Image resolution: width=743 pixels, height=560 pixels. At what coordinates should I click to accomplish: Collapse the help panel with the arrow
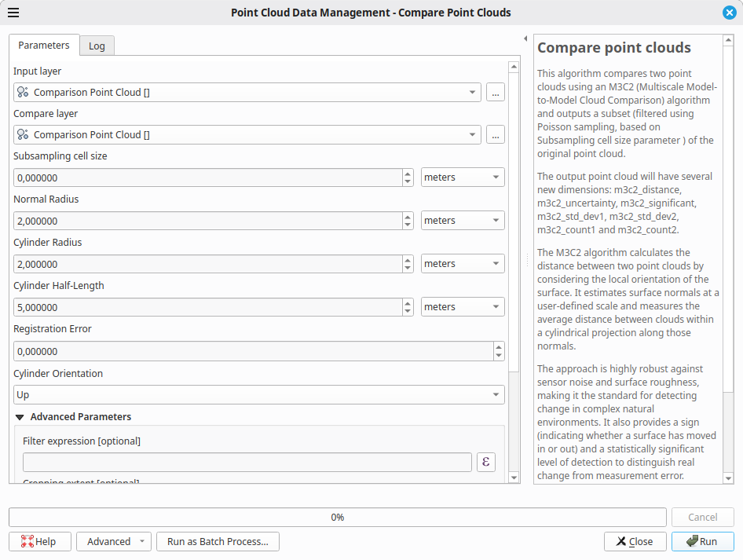pyautogui.click(x=525, y=38)
